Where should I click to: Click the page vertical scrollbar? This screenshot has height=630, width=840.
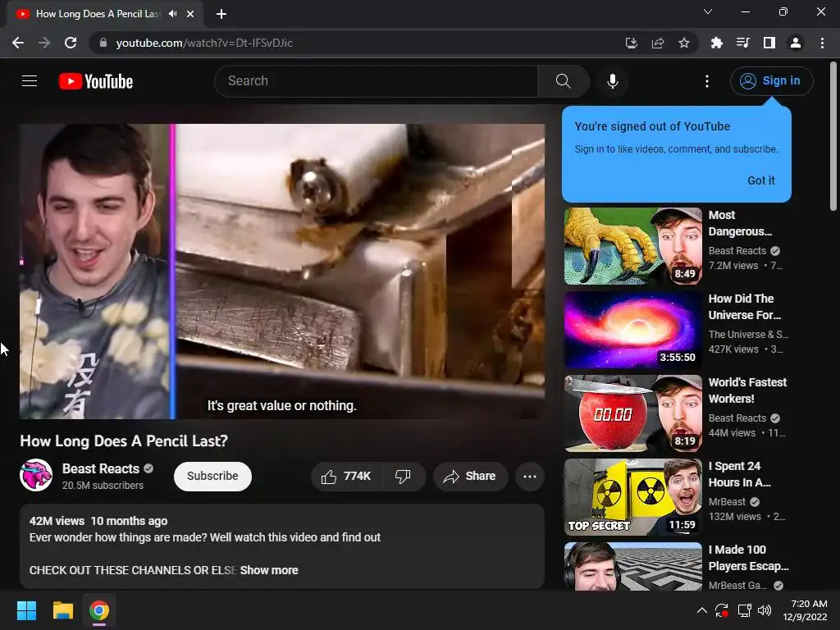[x=833, y=137]
